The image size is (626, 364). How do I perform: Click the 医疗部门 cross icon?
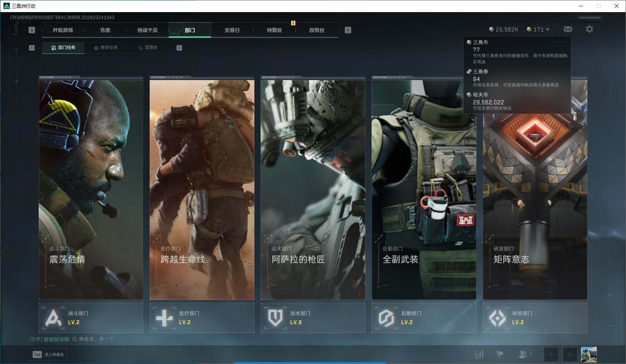click(164, 318)
